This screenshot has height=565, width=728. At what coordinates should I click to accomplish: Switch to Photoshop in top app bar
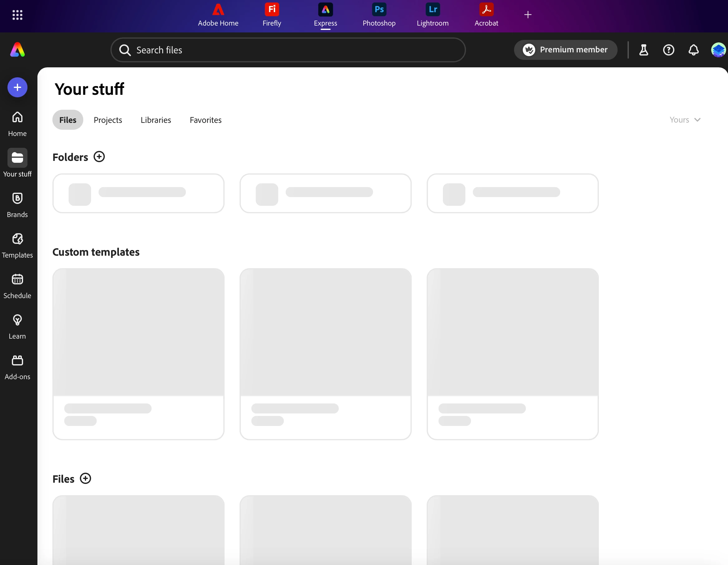379,15
